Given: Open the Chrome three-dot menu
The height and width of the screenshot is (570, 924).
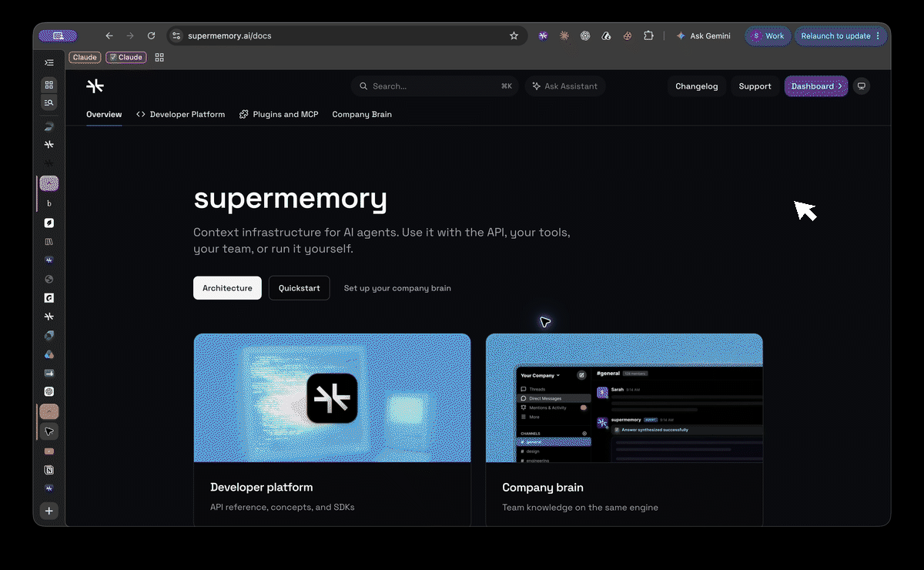Looking at the screenshot, I should coord(878,35).
